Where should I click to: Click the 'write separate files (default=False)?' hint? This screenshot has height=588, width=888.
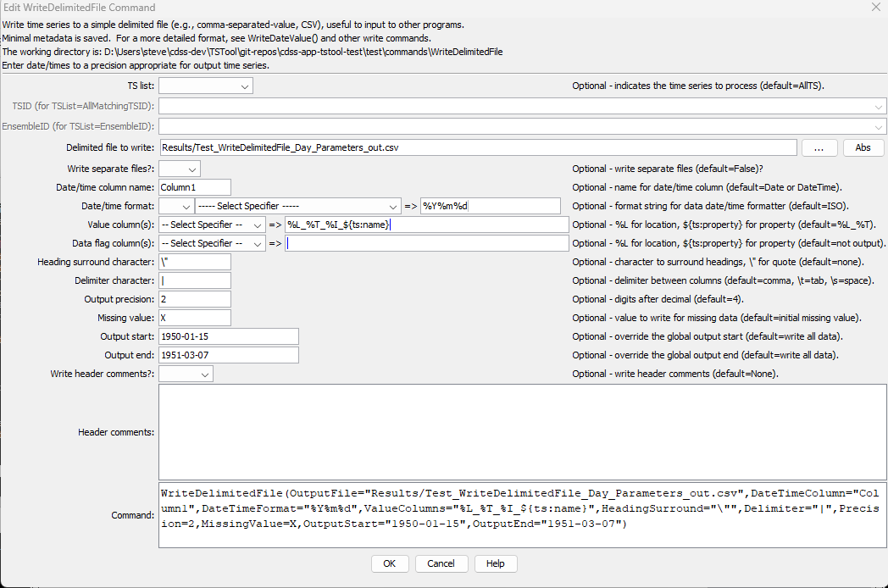pos(689,169)
